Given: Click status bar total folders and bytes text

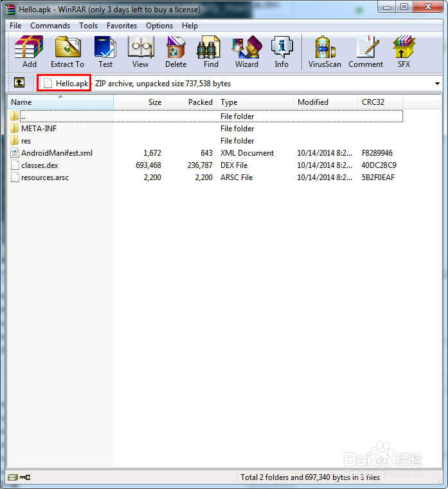Looking at the screenshot, I should click(310, 477).
